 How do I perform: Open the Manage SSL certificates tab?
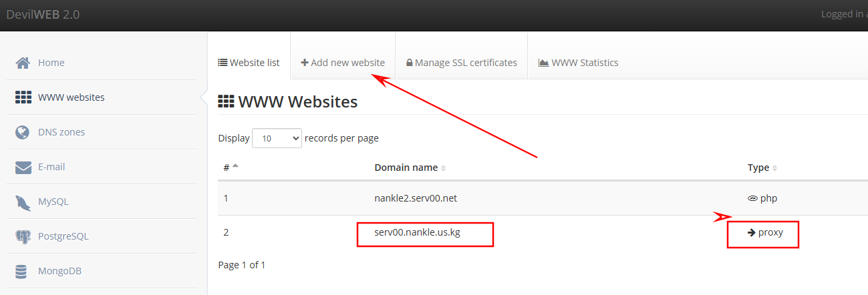(x=461, y=63)
